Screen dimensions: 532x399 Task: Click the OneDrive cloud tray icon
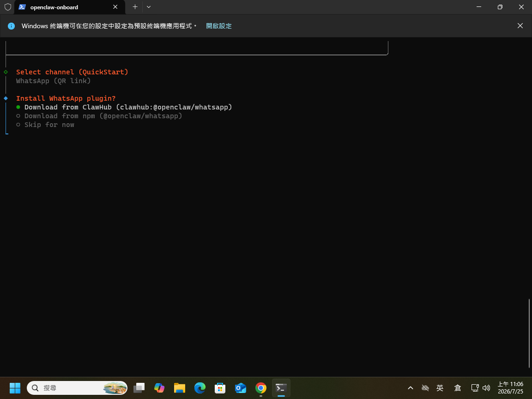click(425, 388)
